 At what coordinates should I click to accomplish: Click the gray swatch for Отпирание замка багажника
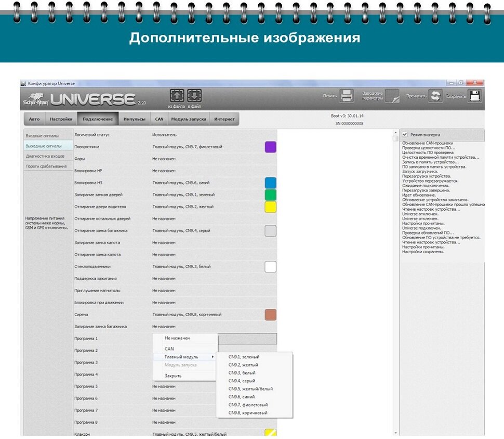(270, 231)
